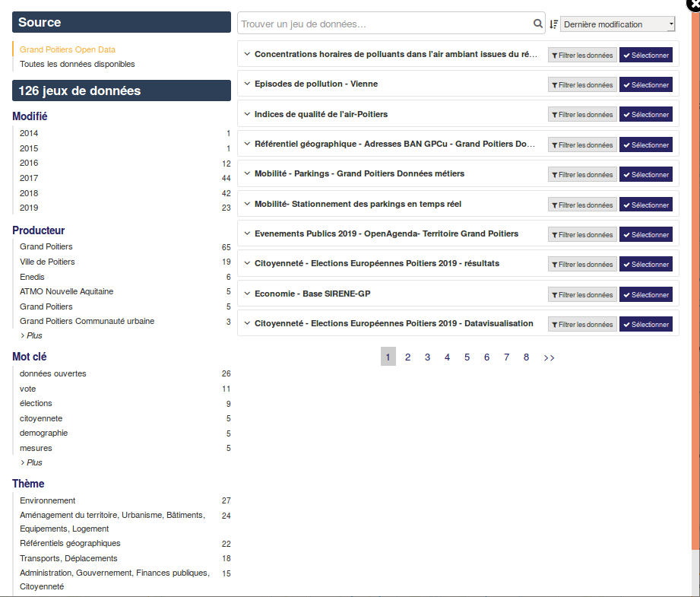Expand Référentiel géographique Adresses BAN dataset
The width and height of the screenshot is (700, 597).
(247, 144)
